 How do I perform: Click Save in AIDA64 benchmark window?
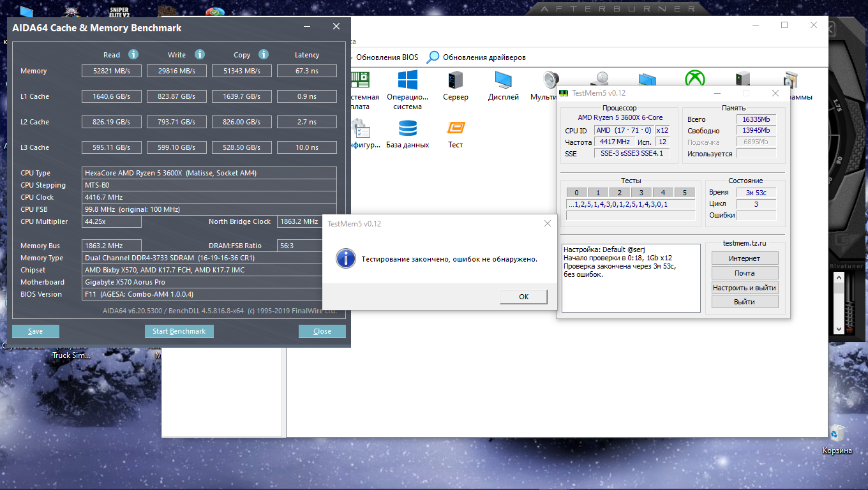[x=36, y=331]
